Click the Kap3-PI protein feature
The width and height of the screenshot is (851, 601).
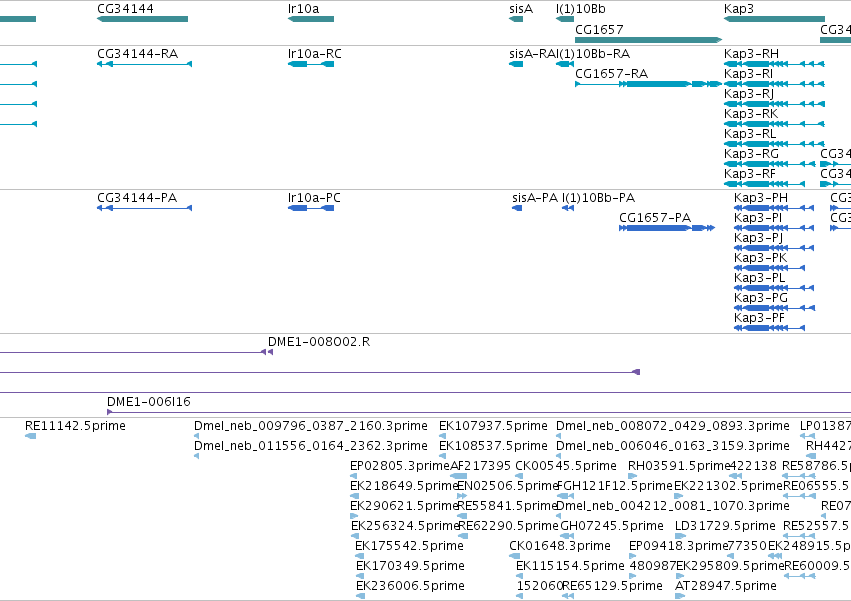tap(774, 228)
